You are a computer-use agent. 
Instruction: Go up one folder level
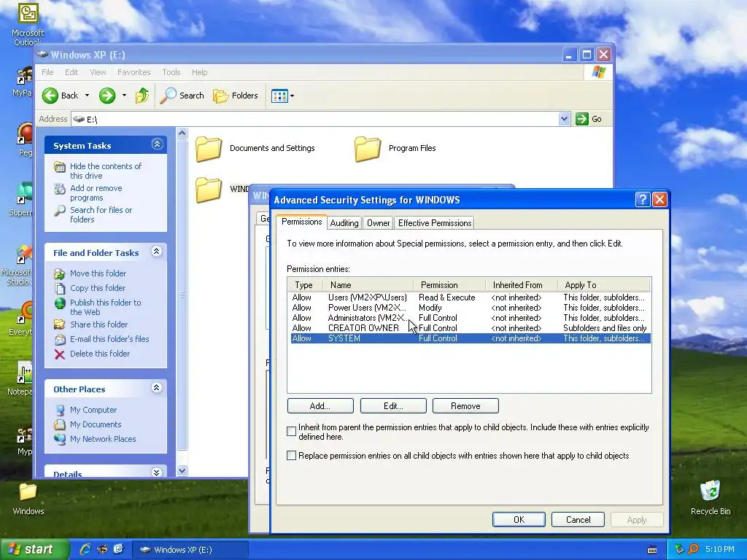point(142,96)
